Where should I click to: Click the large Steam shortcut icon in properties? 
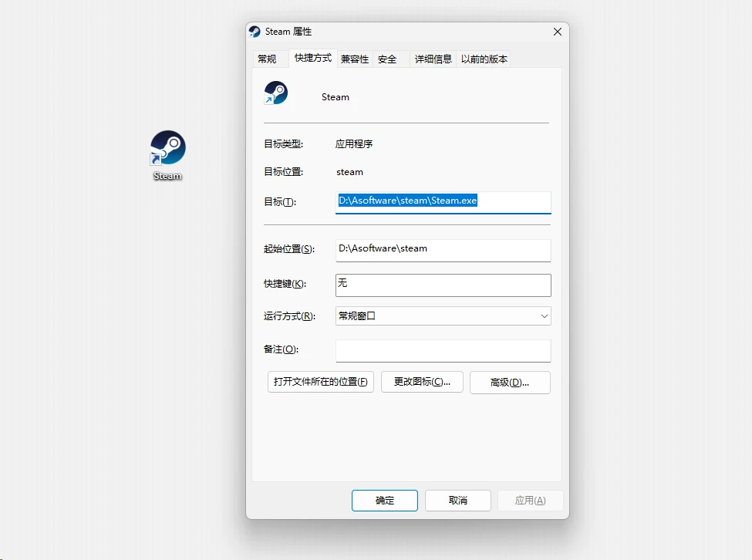pyautogui.click(x=276, y=93)
